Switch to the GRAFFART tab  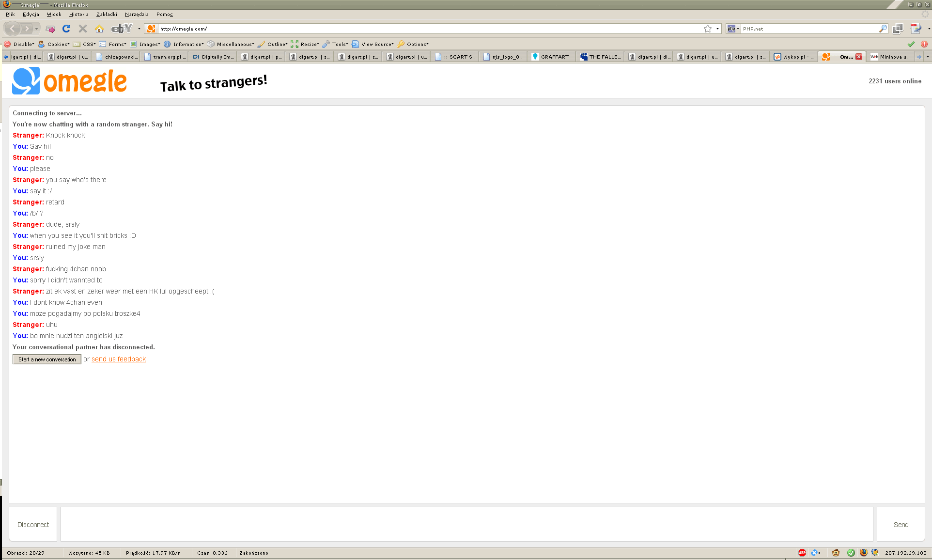click(x=552, y=57)
